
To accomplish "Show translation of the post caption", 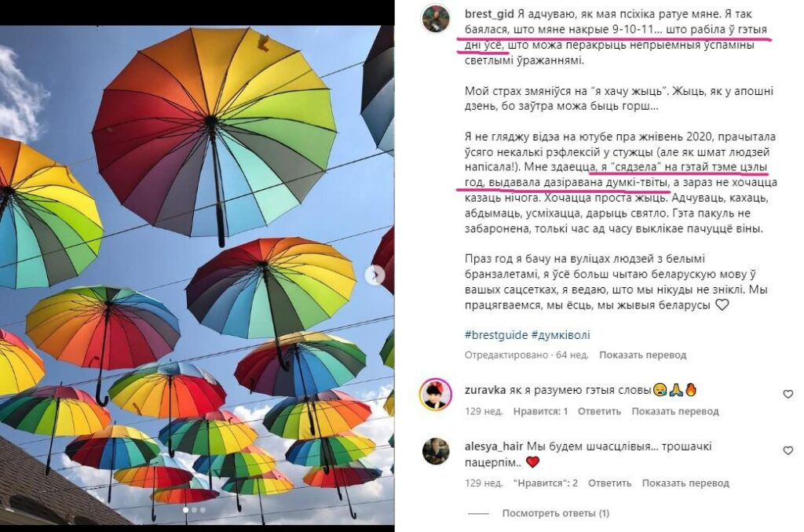I will (642, 355).
